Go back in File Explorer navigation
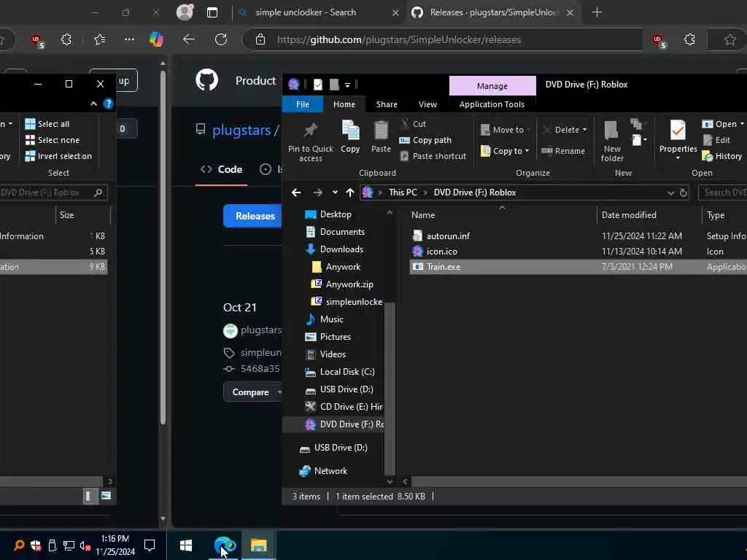The image size is (747, 560). [296, 192]
